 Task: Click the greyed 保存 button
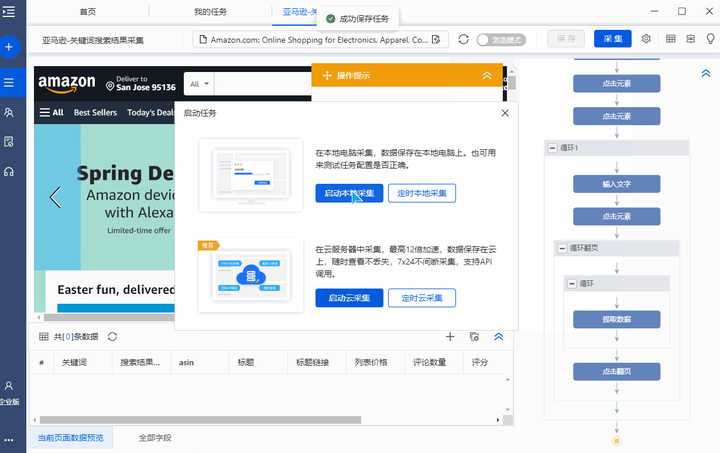pyautogui.click(x=566, y=39)
